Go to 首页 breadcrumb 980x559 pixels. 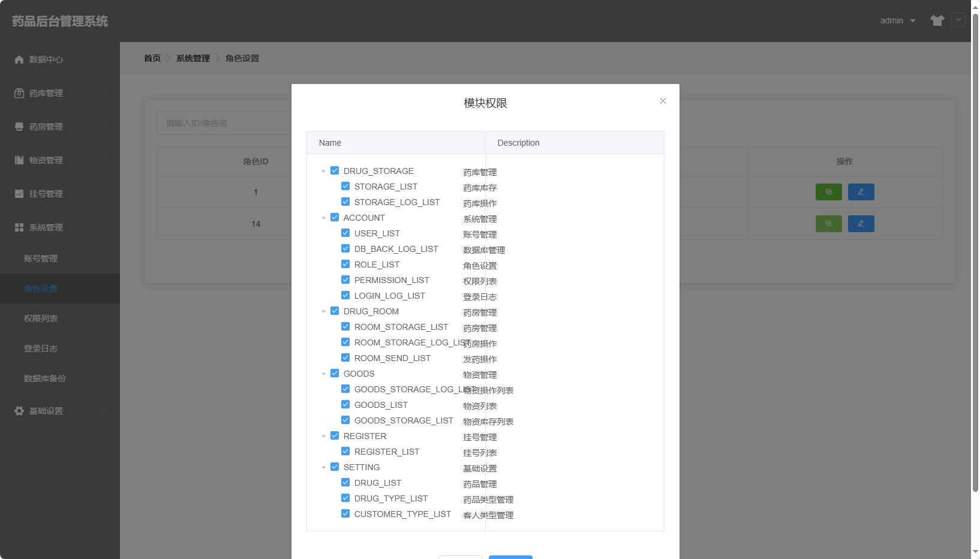tap(152, 58)
